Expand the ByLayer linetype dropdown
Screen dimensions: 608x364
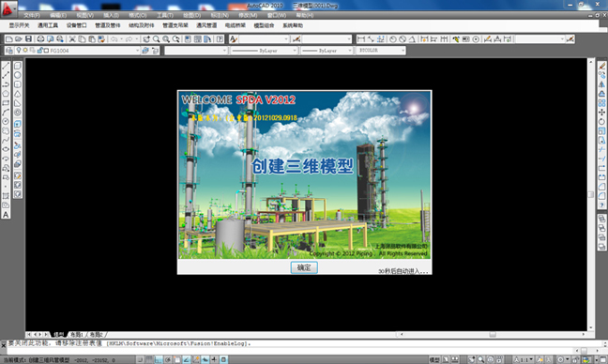pyautogui.click(x=295, y=51)
